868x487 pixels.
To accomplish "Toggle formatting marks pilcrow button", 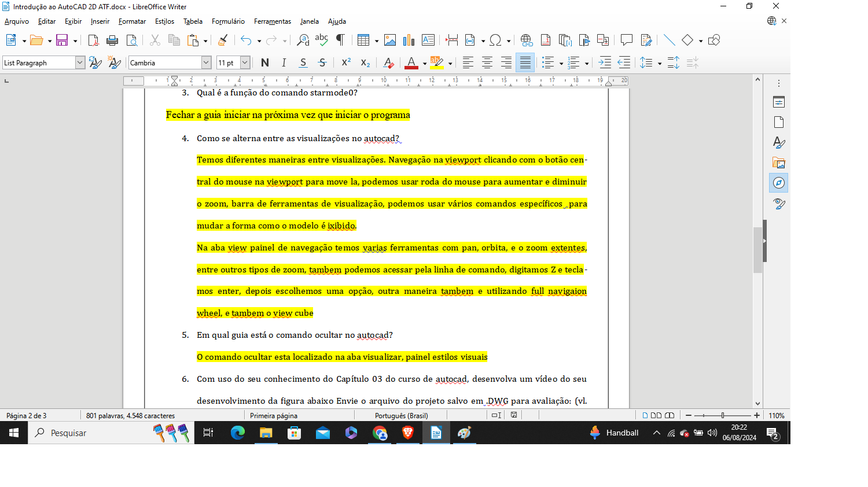I will click(x=341, y=40).
